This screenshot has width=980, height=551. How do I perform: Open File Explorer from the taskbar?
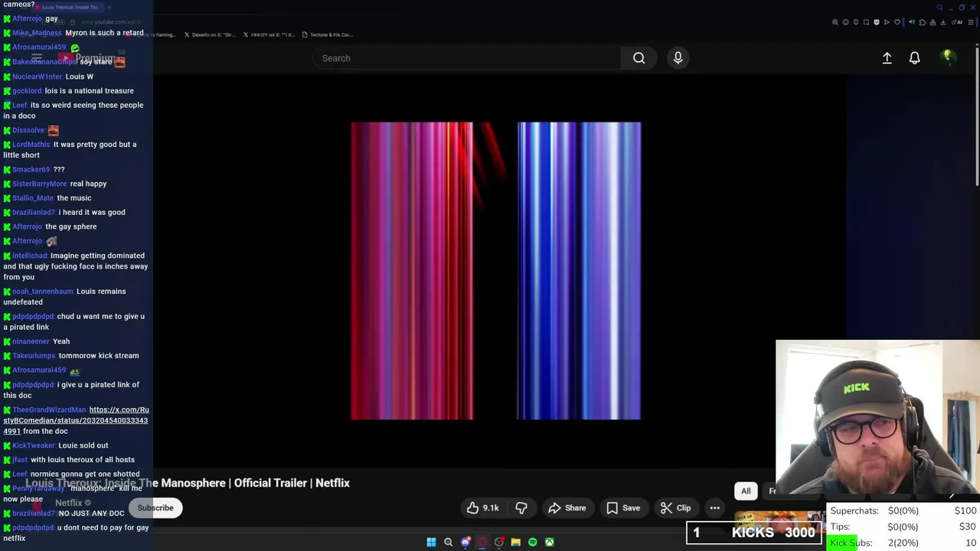tap(515, 542)
